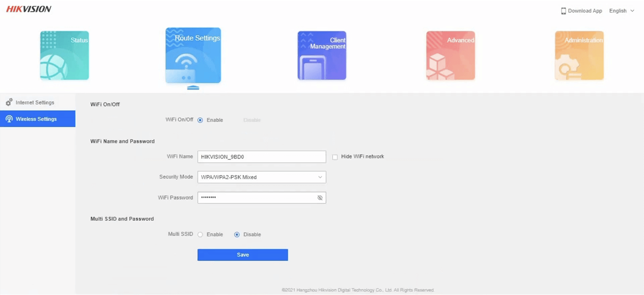Go to the Advanced tile icon
The width and height of the screenshot is (644, 295).
click(x=450, y=55)
